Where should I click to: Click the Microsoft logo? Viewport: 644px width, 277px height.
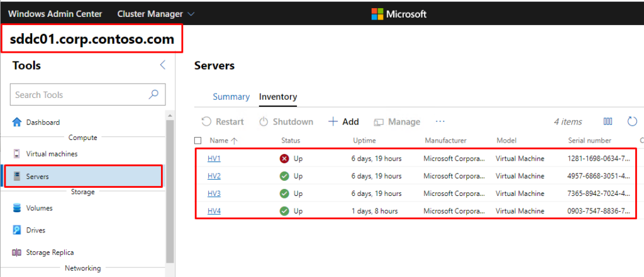coord(399,14)
